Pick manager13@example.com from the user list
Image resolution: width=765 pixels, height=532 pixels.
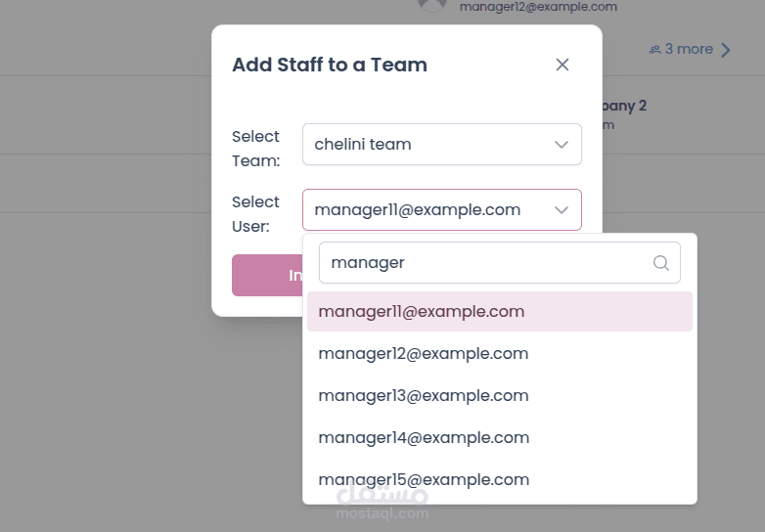[x=424, y=396]
